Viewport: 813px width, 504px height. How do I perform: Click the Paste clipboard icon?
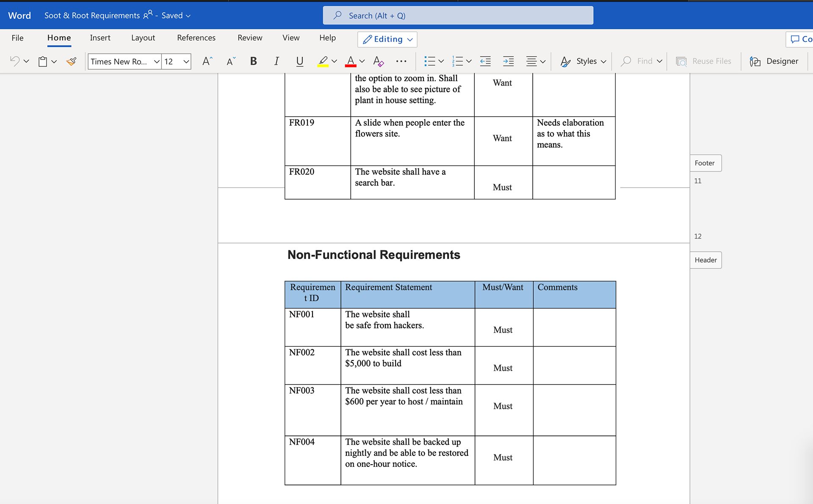point(43,61)
